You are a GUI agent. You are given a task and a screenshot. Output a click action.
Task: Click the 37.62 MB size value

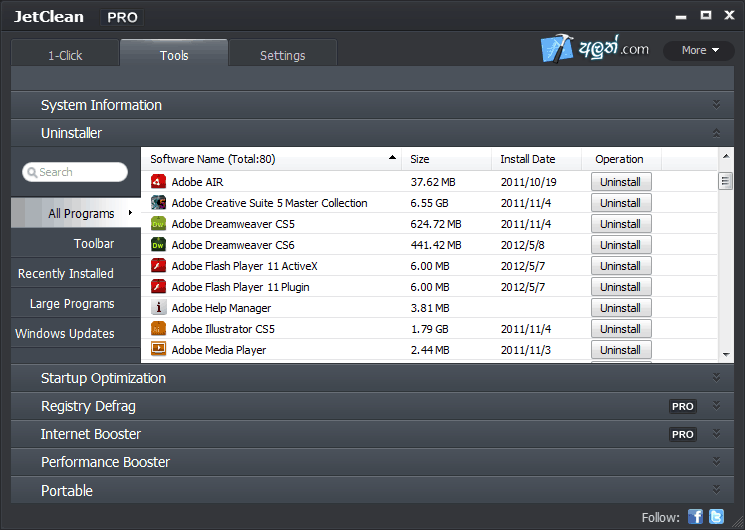(x=433, y=182)
